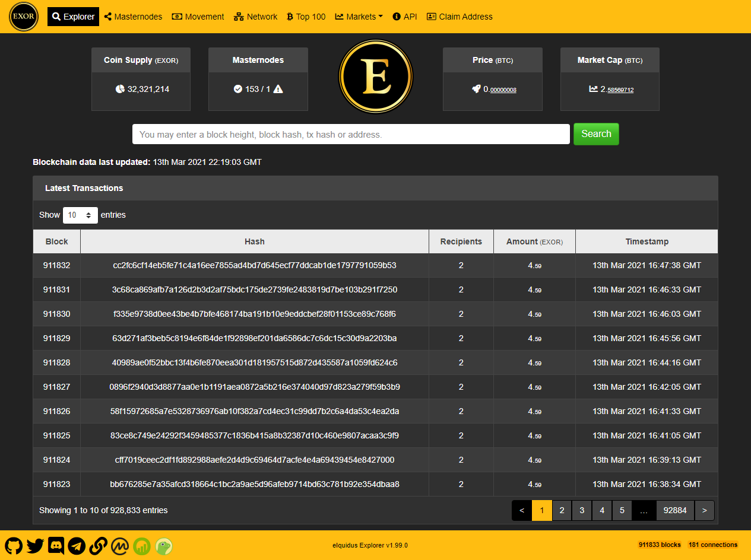The image size is (751, 560).
Task: Jump to last page 92884
Action: pyautogui.click(x=675, y=510)
